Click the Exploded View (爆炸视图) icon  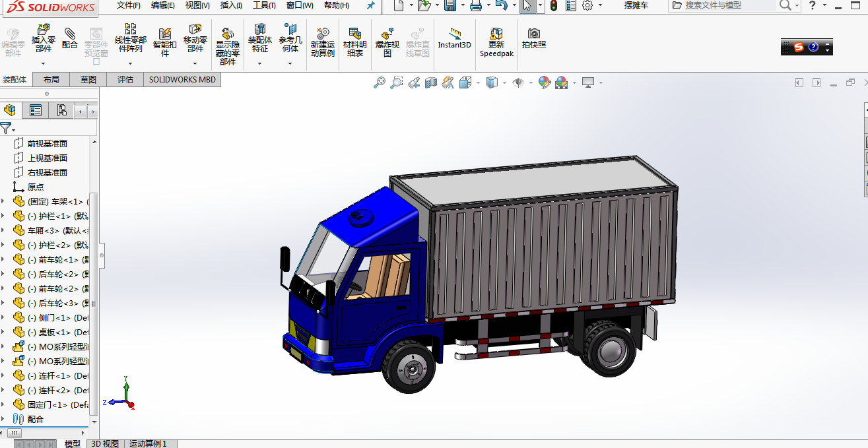387,34
